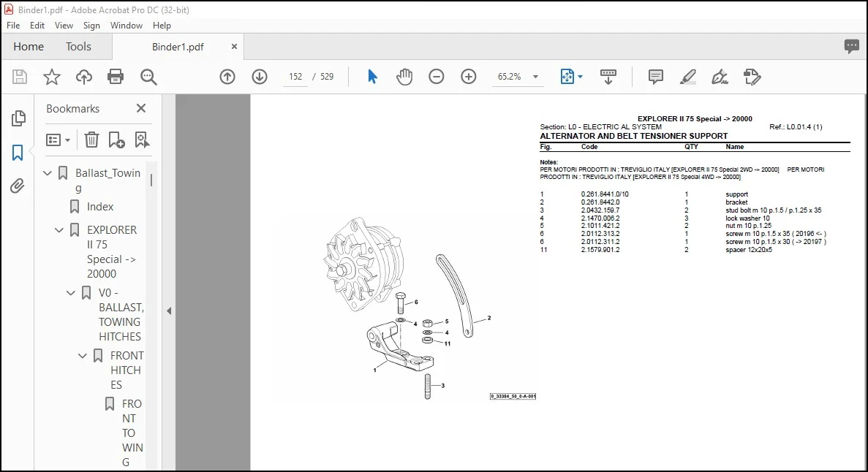Screen dimensions: 868x472
Task: Click the page number field
Action: 295,77
